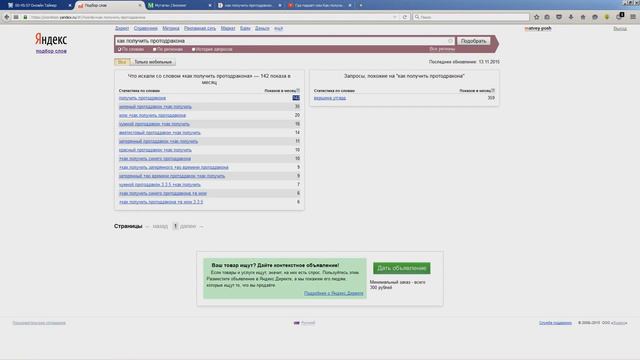Click help icon beside left Показов в месяц
The image size is (640, 360).
[x=298, y=90]
